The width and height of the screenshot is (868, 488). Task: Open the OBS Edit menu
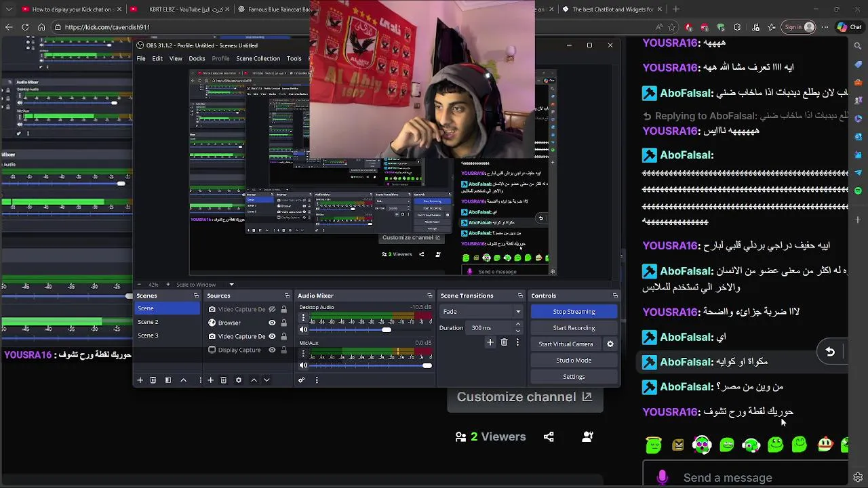(x=157, y=59)
